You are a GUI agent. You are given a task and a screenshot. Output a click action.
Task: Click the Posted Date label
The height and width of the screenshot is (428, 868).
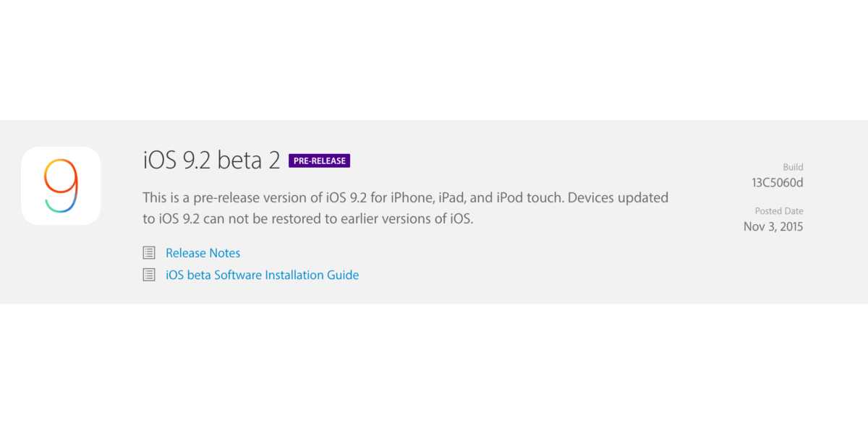tap(779, 211)
